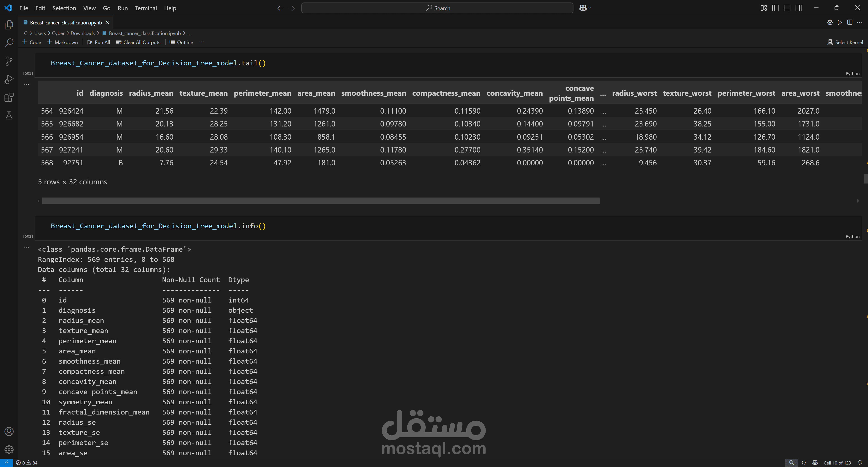The width and height of the screenshot is (868, 467).
Task: Open Manage gear at bottom left
Action: pyautogui.click(x=9, y=449)
